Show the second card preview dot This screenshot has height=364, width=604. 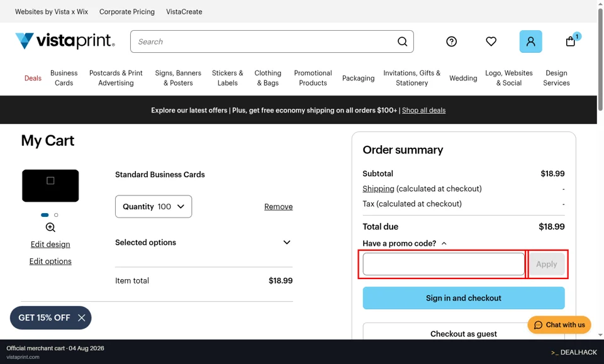(x=56, y=215)
